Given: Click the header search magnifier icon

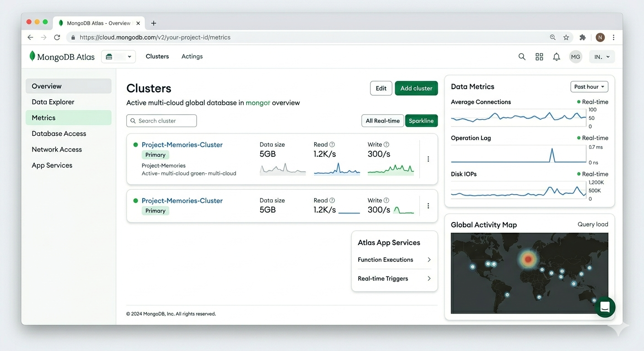Looking at the screenshot, I should click(522, 57).
